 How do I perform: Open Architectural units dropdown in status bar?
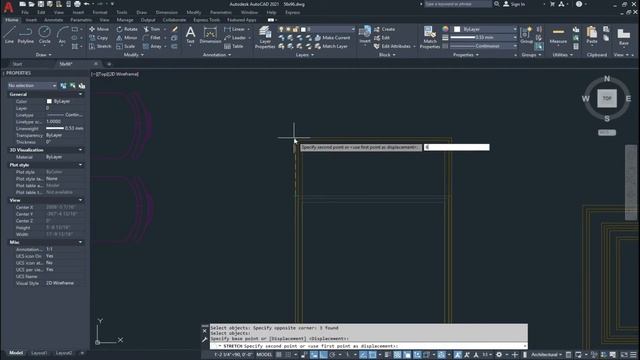(547, 355)
